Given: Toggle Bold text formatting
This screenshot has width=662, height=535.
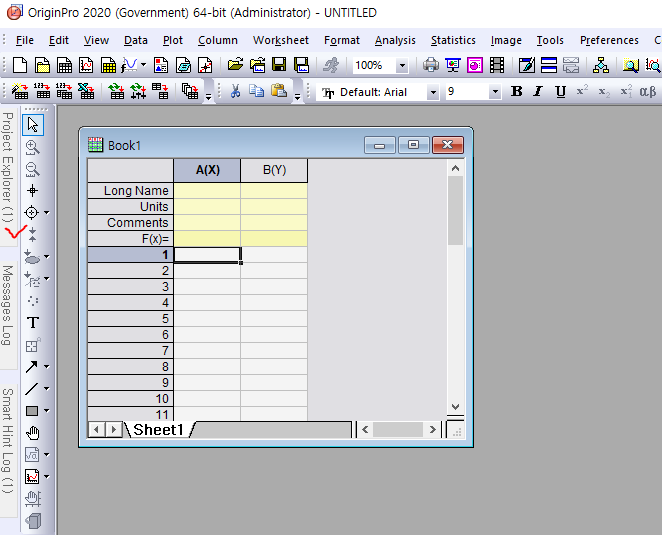Looking at the screenshot, I should point(516,92).
